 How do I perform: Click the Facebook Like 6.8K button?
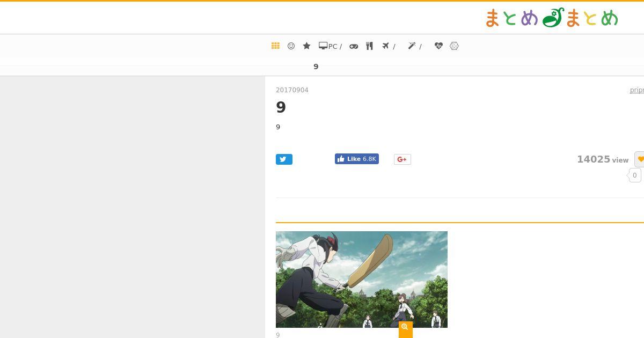tap(357, 159)
